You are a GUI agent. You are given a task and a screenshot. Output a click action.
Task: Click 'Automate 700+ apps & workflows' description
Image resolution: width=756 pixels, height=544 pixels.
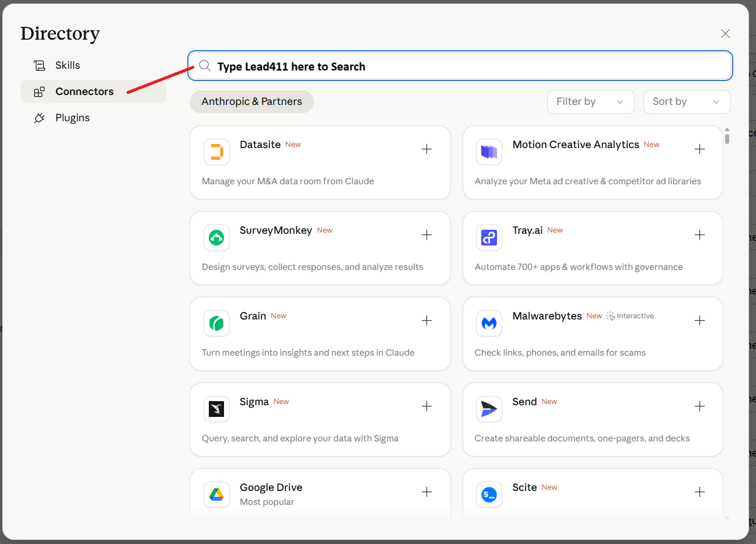tap(579, 267)
